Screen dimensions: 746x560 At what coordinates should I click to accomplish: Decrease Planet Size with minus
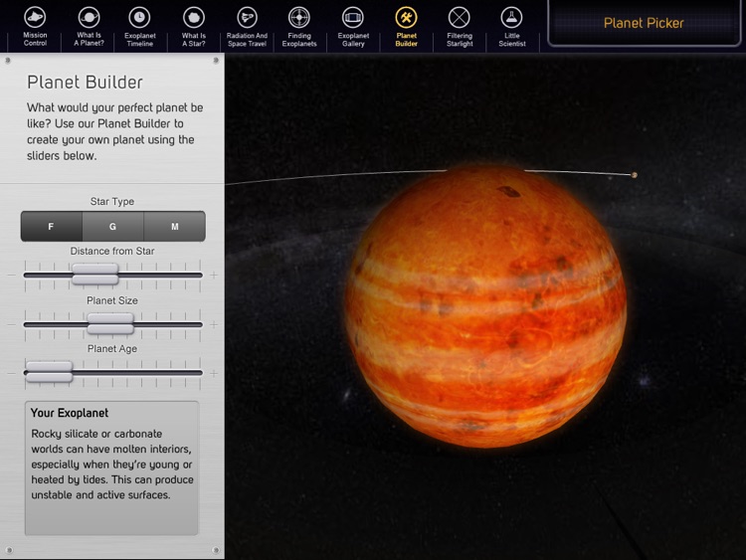(11, 324)
